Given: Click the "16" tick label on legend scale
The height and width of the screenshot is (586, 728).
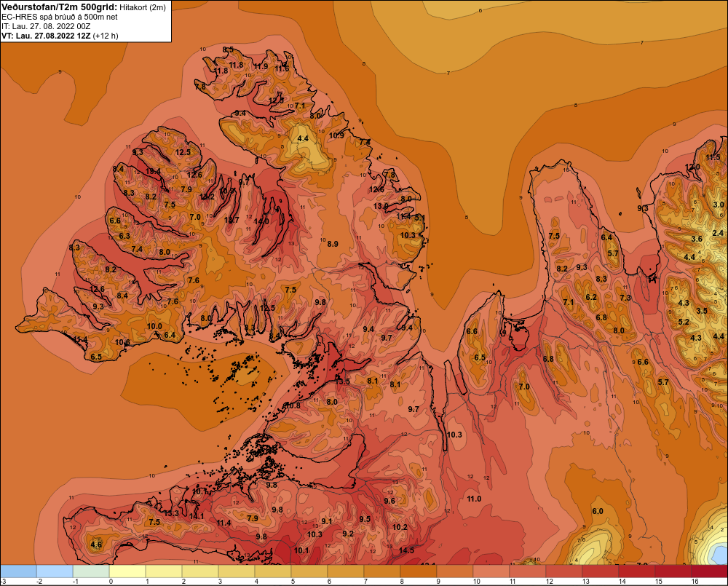Looking at the screenshot, I should pos(695,582).
